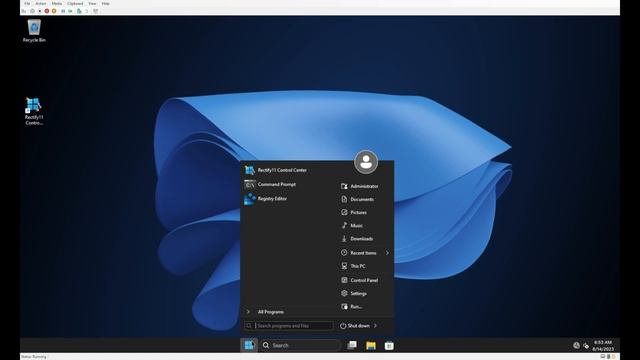Viewport: 640px width, 360px height.
Task: Click the Shut down button
Action: point(355,326)
